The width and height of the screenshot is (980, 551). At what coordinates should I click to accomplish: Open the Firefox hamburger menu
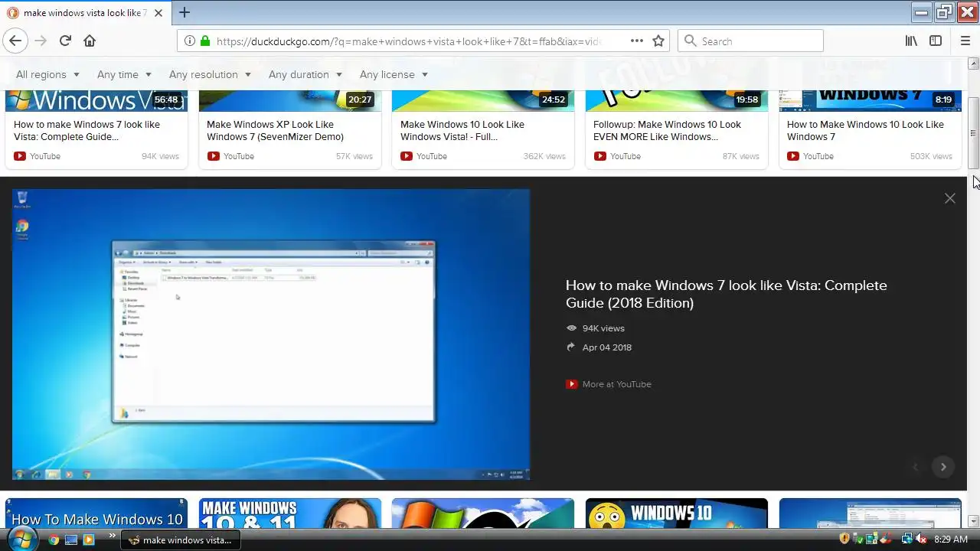[x=965, y=41]
